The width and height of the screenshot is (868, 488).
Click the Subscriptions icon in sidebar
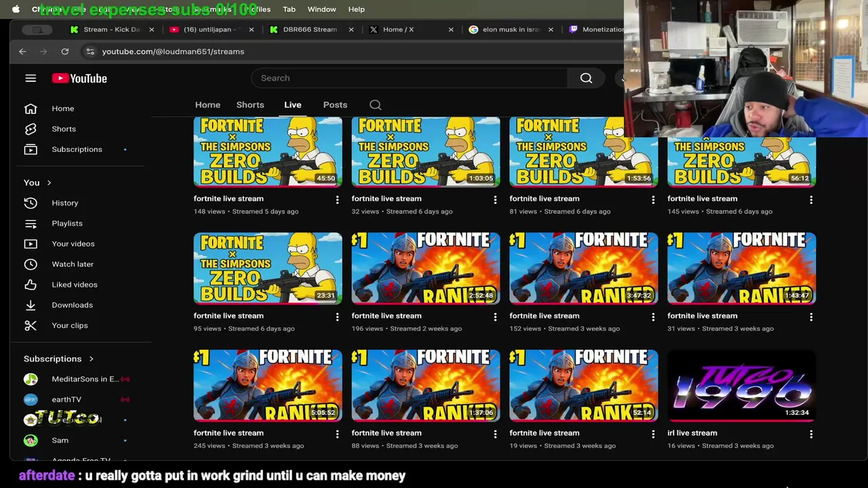point(31,149)
